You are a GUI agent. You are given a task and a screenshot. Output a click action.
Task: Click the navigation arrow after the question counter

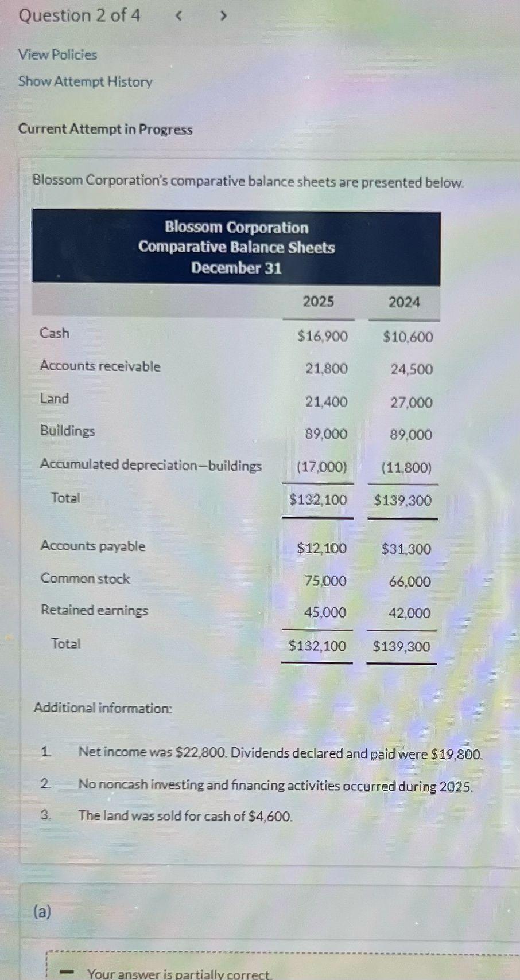pyautogui.click(x=223, y=15)
